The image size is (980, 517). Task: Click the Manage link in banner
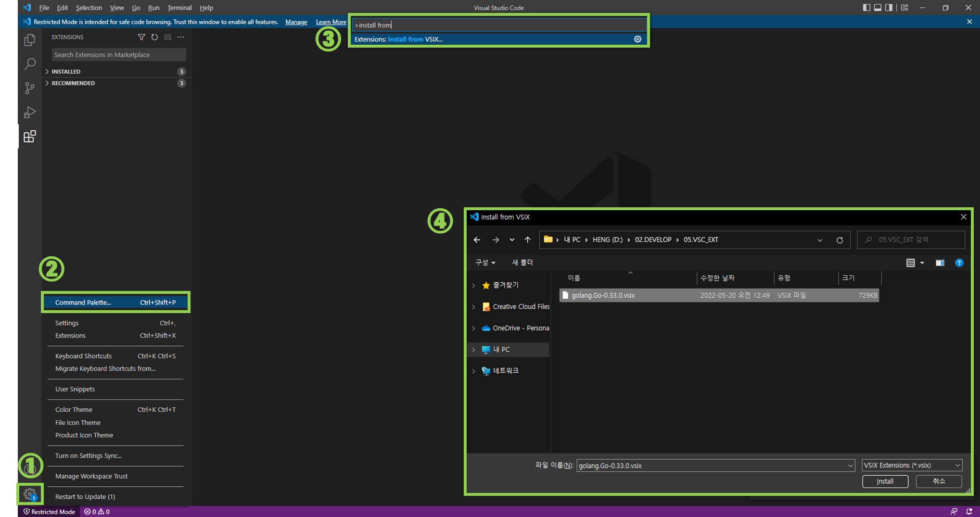tap(296, 22)
